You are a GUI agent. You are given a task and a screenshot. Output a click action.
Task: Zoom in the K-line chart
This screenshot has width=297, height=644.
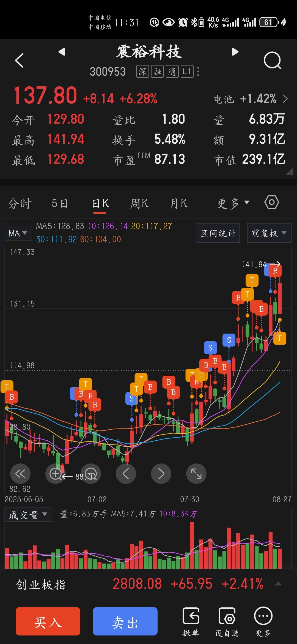click(55, 474)
